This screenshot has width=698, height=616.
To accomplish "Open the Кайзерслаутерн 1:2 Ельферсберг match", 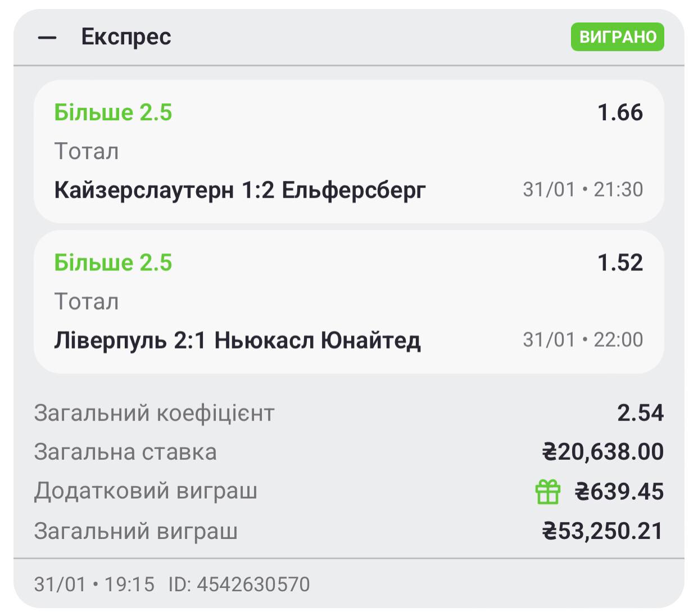I will [240, 190].
